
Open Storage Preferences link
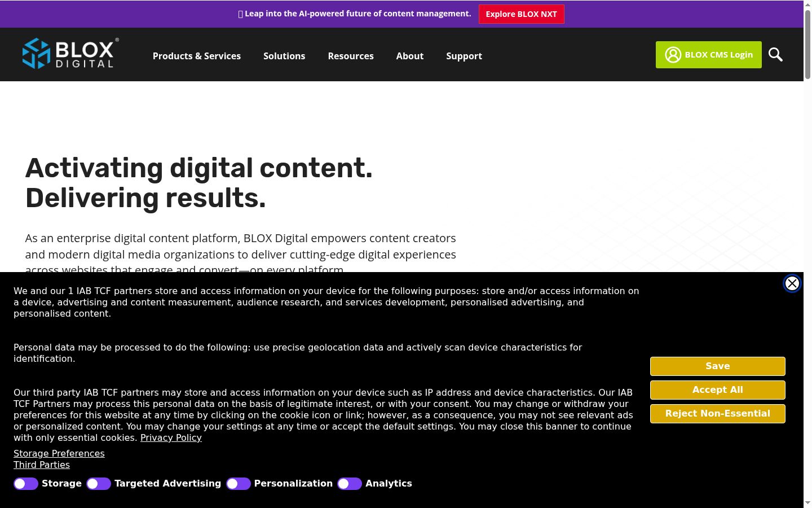(x=59, y=453)
